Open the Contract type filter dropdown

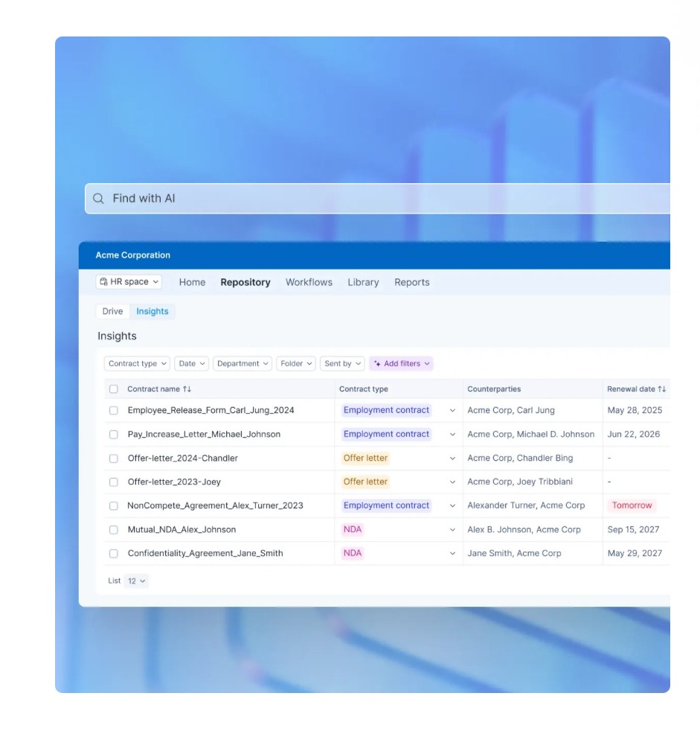tap(135, 363)
